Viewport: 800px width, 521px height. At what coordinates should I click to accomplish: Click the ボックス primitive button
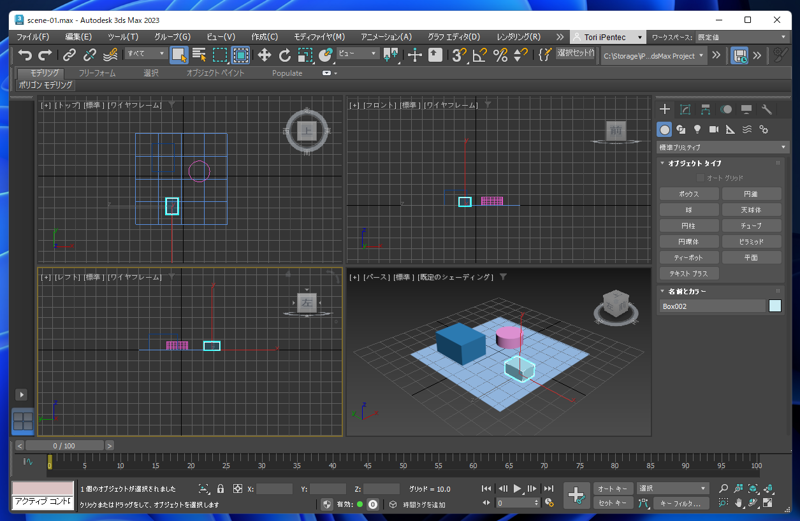pyautogui.click(x=689, y=194)
